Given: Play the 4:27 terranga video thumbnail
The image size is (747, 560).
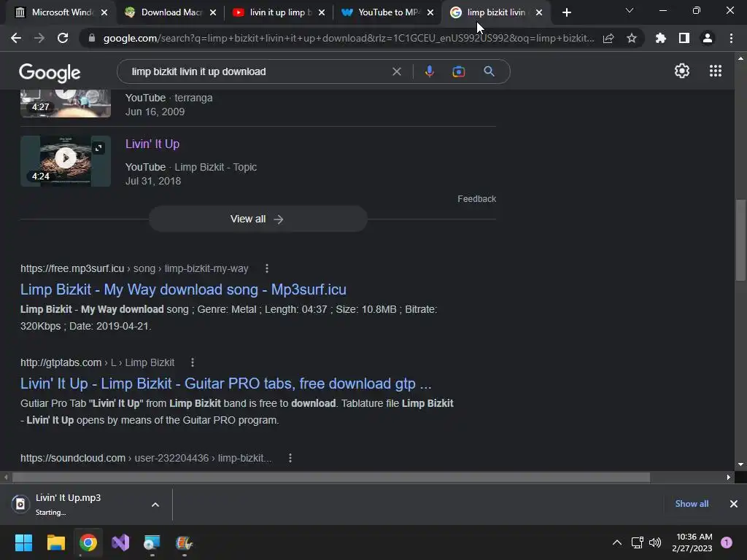Looking at the screenshot, I should pos(66,102).
